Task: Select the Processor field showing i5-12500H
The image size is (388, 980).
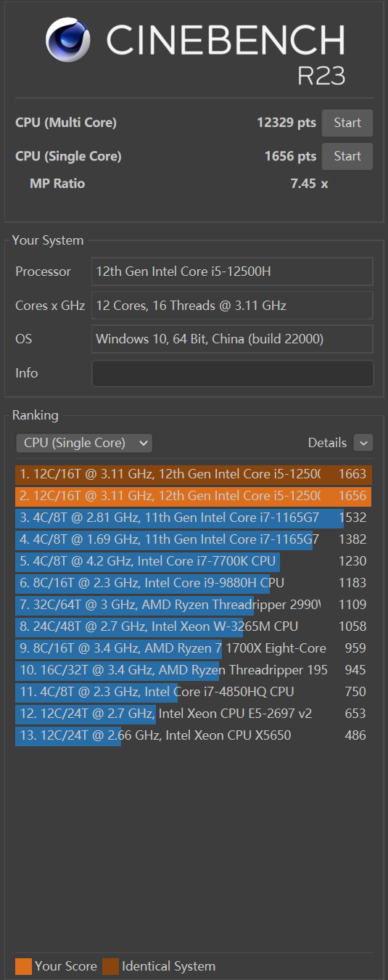Action: click(232, 271)
